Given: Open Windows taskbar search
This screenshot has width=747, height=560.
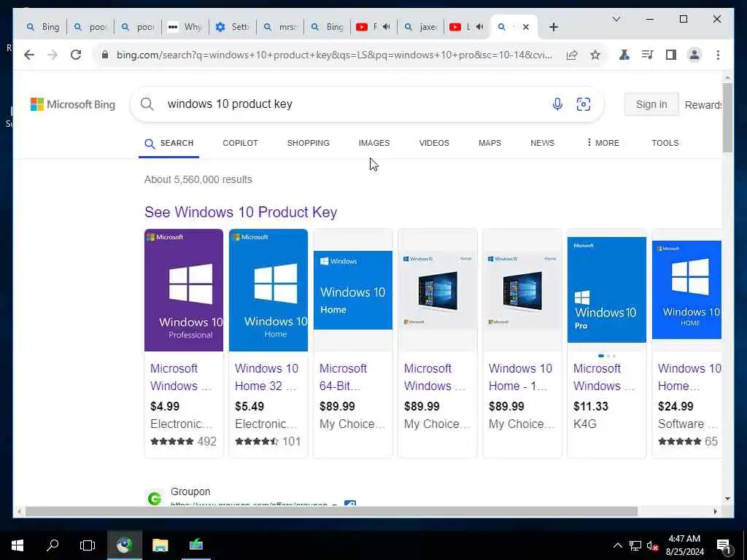Looking at the screenshot, I should [53, 545].
